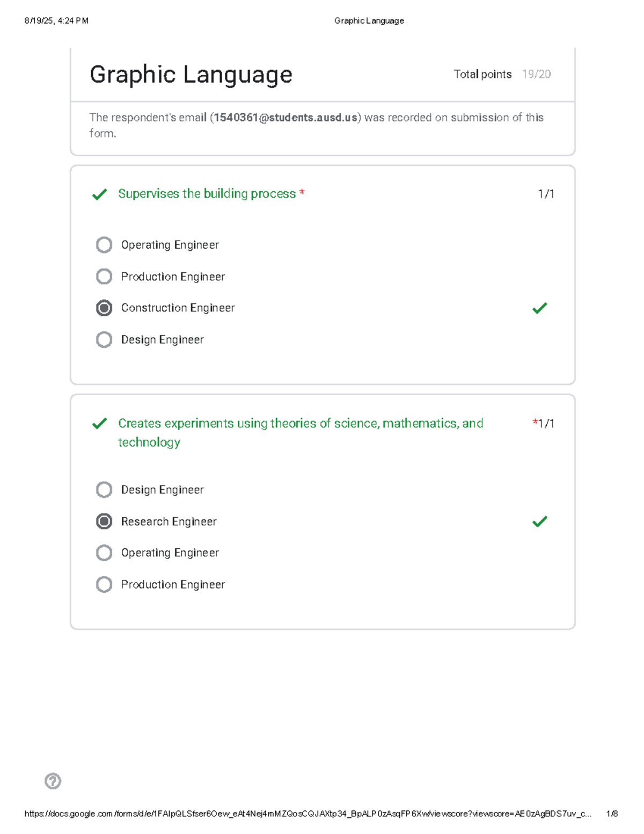Click the page header Graphic Language text
The image size is (644, 834).
(x=369, y=21)
